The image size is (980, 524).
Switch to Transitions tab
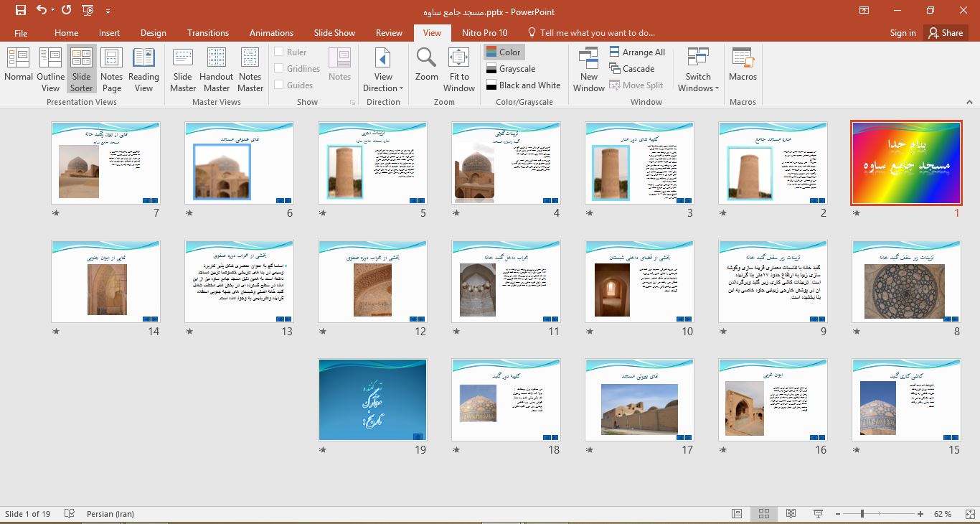pos(208,33)
